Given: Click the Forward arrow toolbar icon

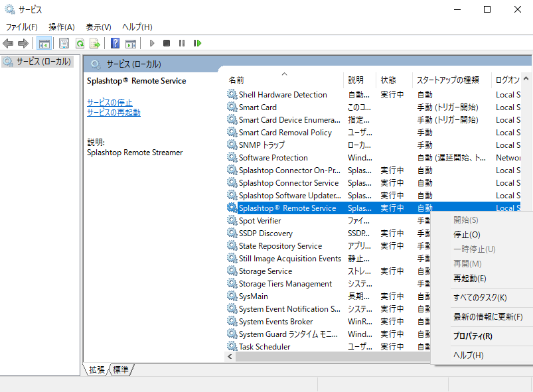Looking at the screenshot, I should 23,43.
